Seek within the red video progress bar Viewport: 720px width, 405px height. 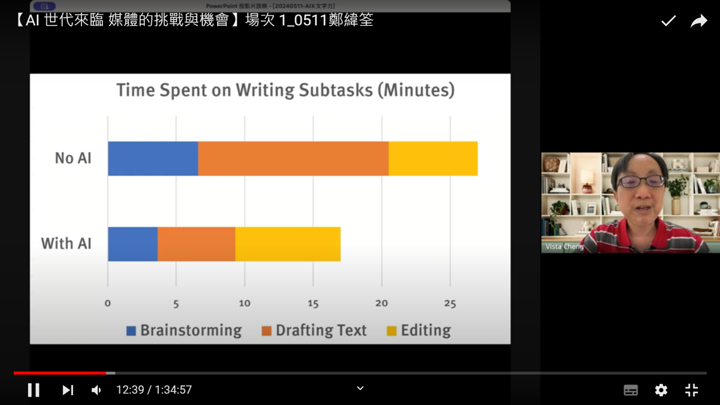60,373
